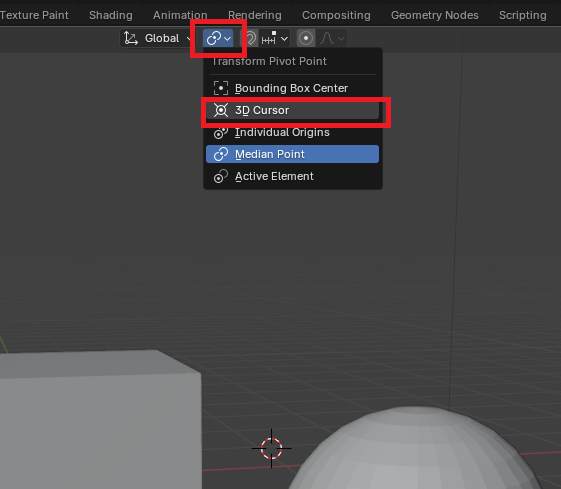Switch to Texture Paint workspace

(x=34, y=15)
